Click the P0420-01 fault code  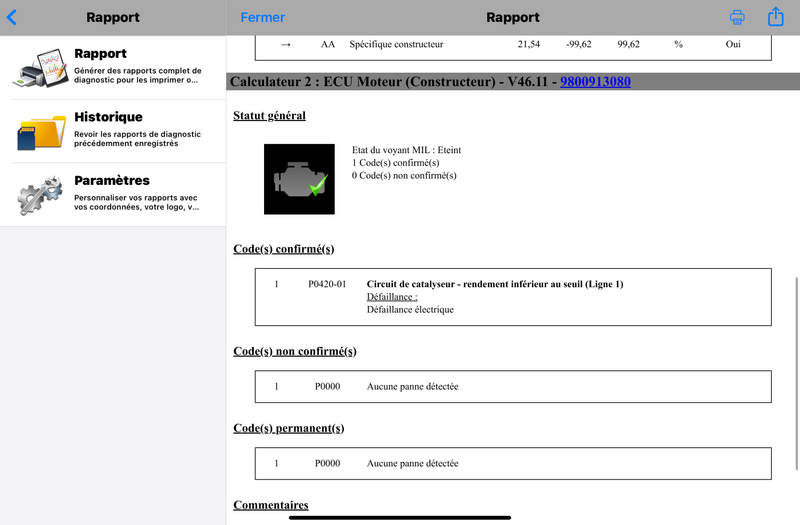(327, 284)
